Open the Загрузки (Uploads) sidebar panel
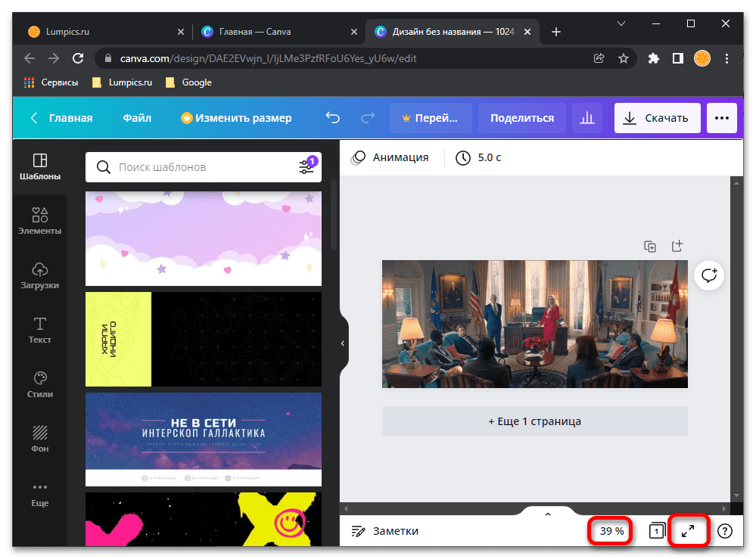Screen dimensions: 756x559 pyautogui.click(x=40, y=275)
